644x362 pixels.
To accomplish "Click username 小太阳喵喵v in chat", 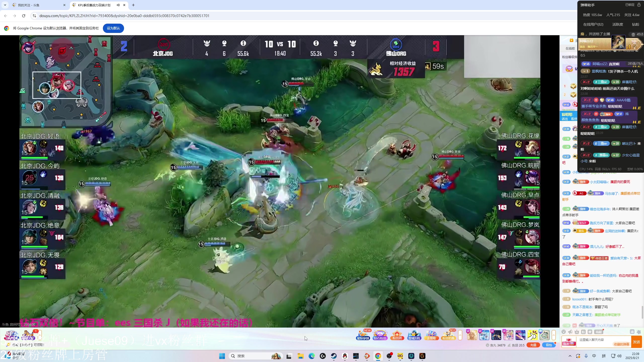I will point(599,182).
